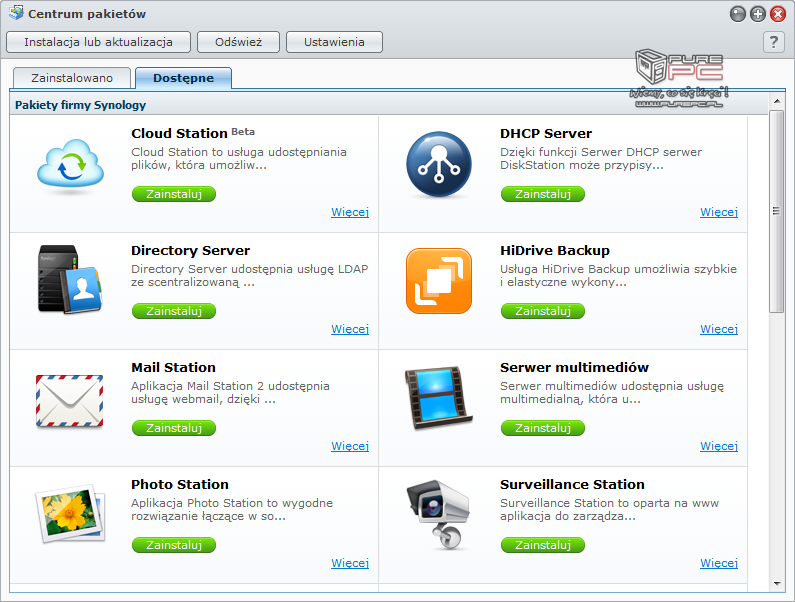Screen dimensions: 795x602
Task: Open Więcej link for Serwer multimediów
Action: [719, 446]
